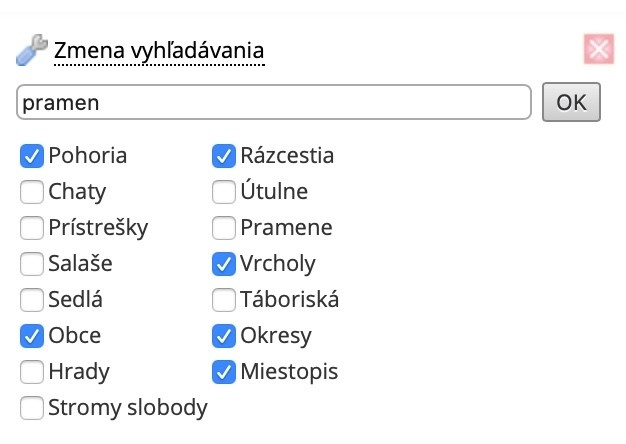
Task: Enable the Pramene checkbox
Action: (x=224, y=228)
